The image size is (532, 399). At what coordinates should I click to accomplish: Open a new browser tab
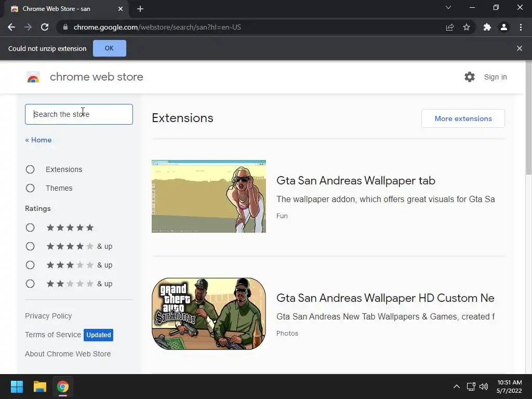pos(140,9)
